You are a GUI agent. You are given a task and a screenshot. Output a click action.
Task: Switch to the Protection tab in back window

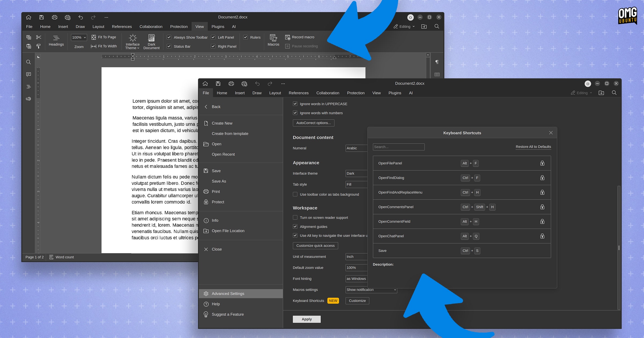click(x=179, y=27)
